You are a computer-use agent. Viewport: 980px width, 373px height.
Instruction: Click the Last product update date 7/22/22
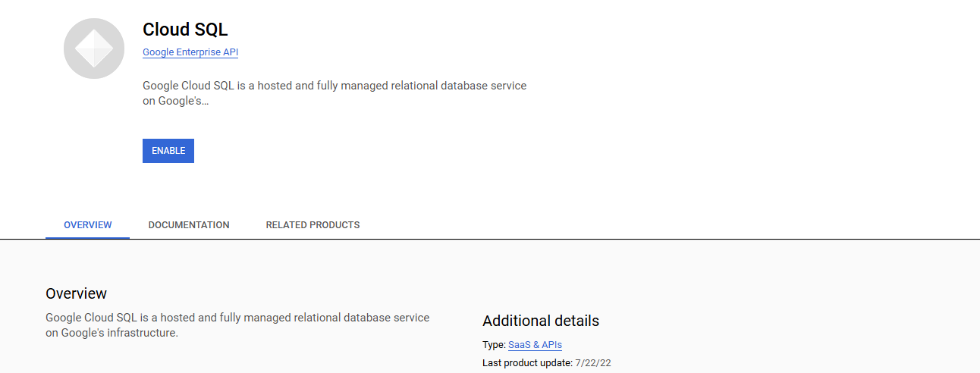(x=593, y=363)
